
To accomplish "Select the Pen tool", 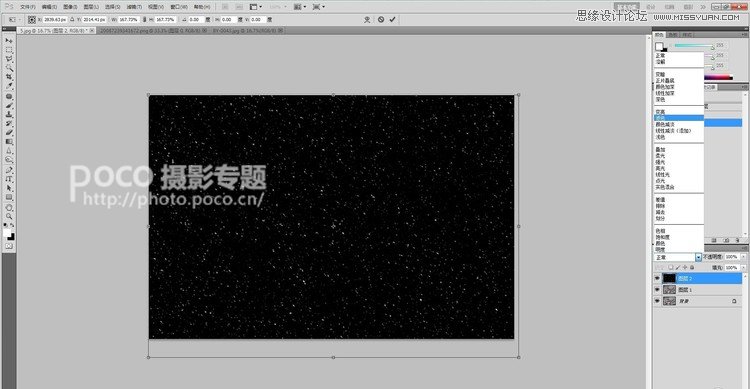I will pos(9,170).
